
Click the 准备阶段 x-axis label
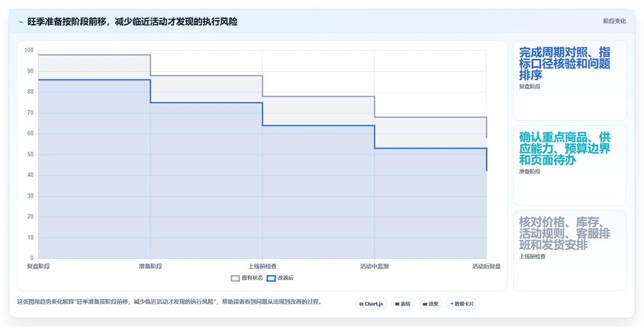click(151, 266)
